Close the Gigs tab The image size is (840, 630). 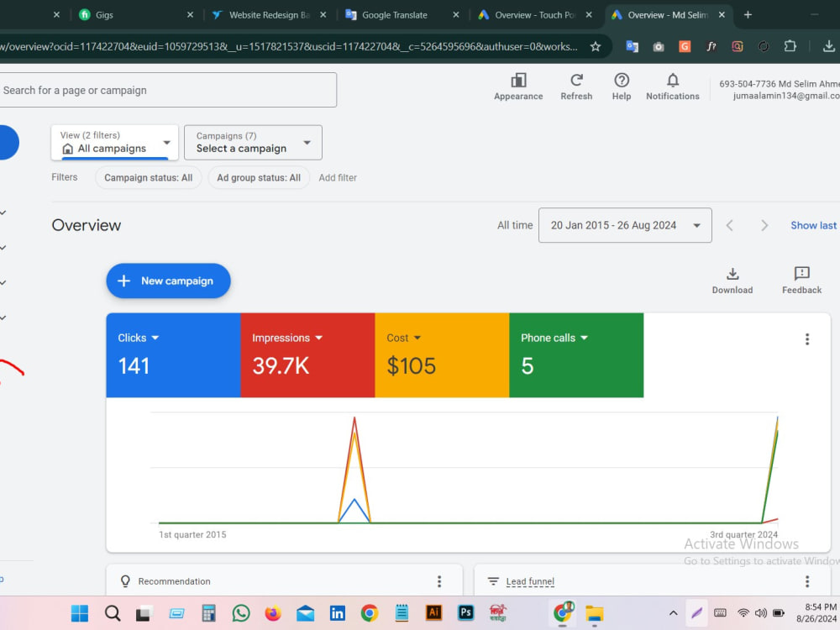pos(190,15)
